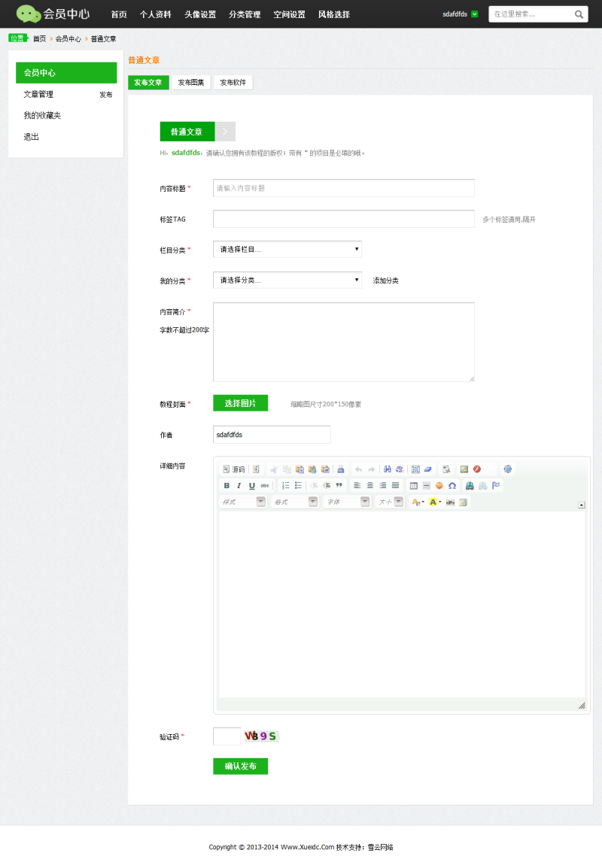Insert table using the table icon
The height and width of the screenshot is (868, 602).
[x=414, y=485]
